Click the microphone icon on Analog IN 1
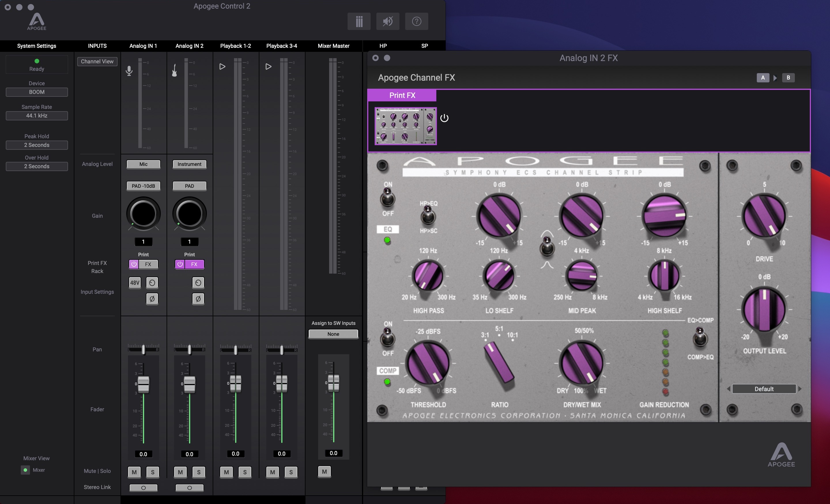The height and width of the screenshot is (504, 830). [x=129, y=70]
